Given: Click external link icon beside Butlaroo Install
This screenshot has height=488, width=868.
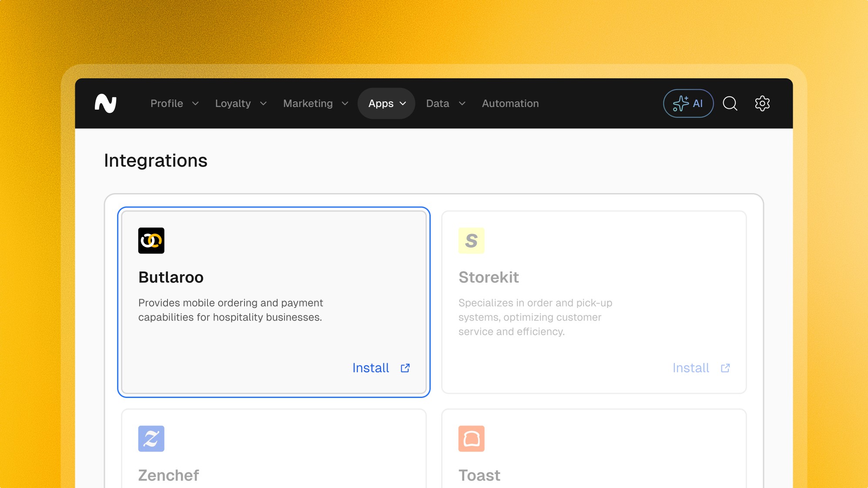Looking at the screenshot, I should click(x=405, y=368).
